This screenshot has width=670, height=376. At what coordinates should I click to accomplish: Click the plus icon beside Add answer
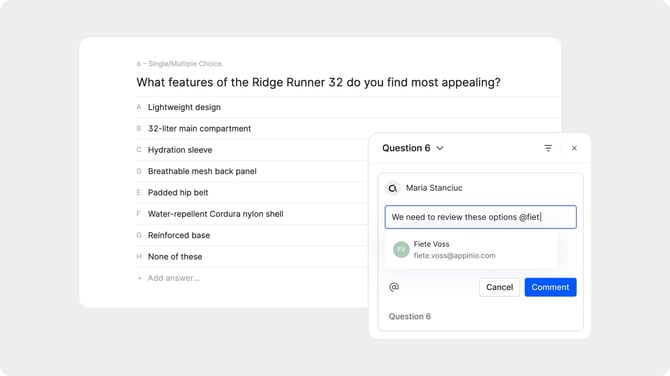139,278
